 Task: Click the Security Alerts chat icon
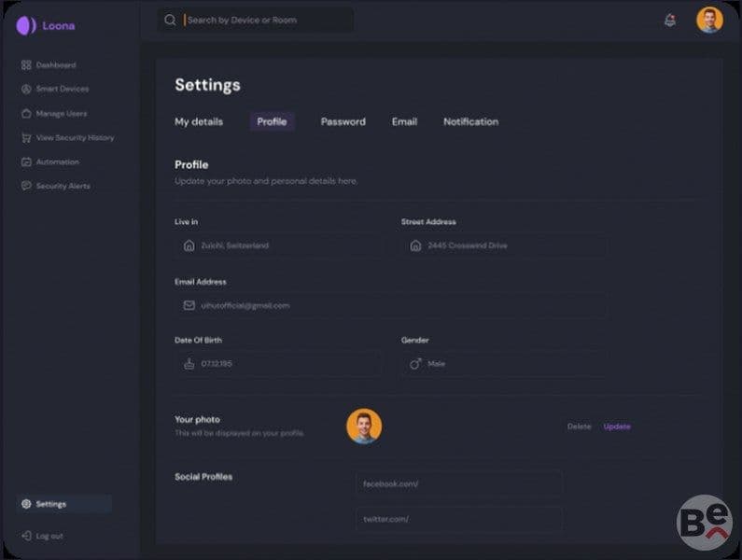point(26,186)
